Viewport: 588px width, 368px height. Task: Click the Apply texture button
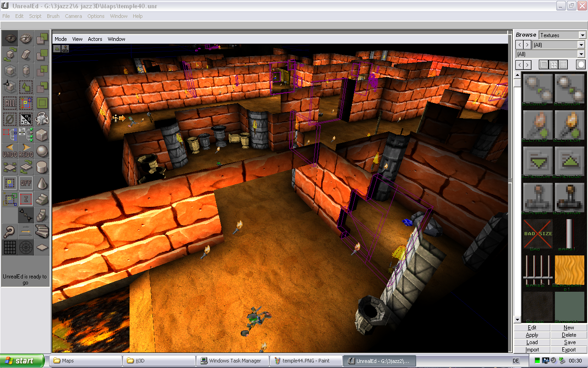pos(532,335)
